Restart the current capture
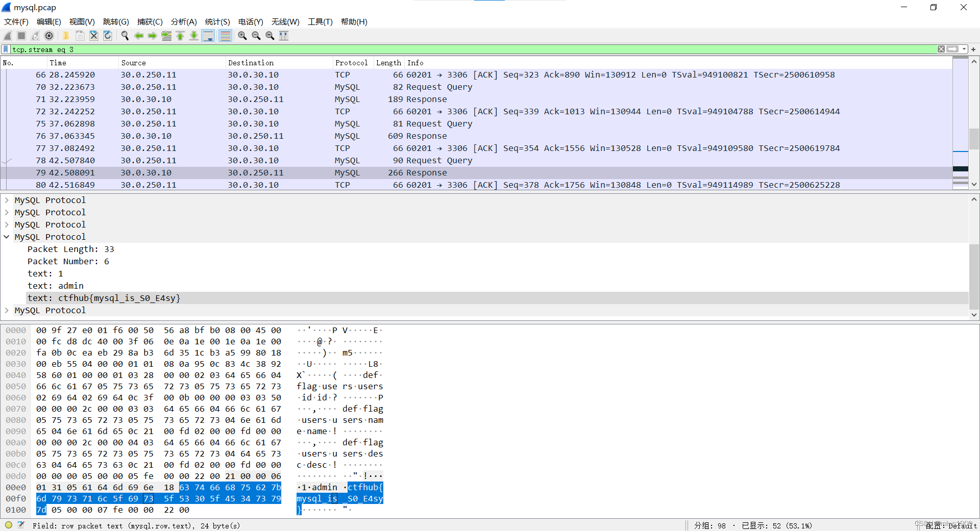 [x=35, y=36]
